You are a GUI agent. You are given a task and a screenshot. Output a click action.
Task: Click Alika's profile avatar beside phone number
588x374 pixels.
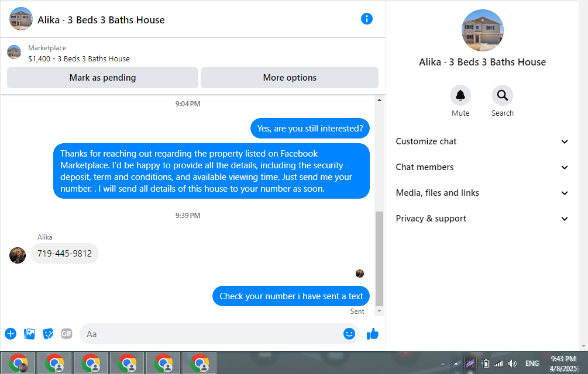click(17, 255)
